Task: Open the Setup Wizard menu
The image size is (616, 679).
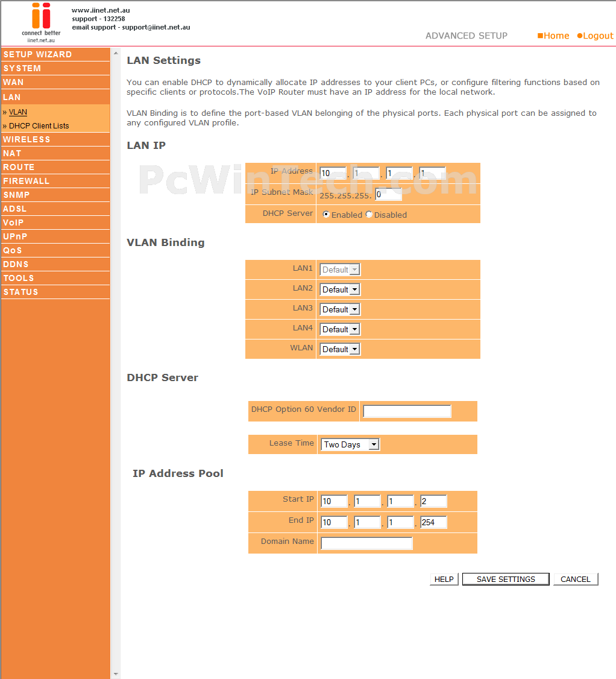Action: pos(55,54)
